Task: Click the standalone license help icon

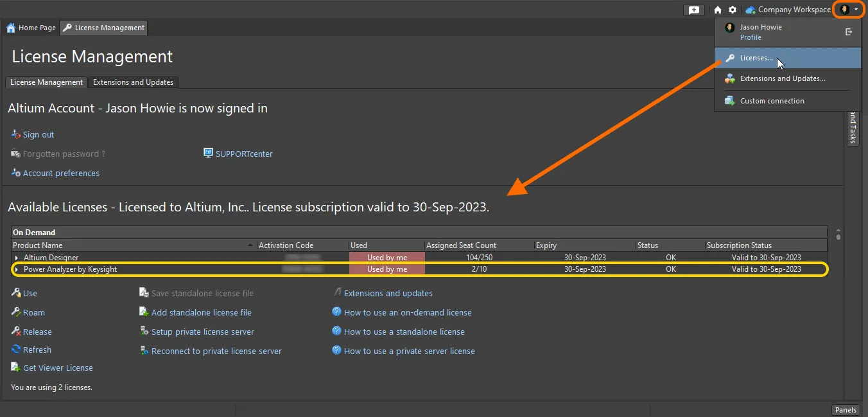Action: pos(336,332)
